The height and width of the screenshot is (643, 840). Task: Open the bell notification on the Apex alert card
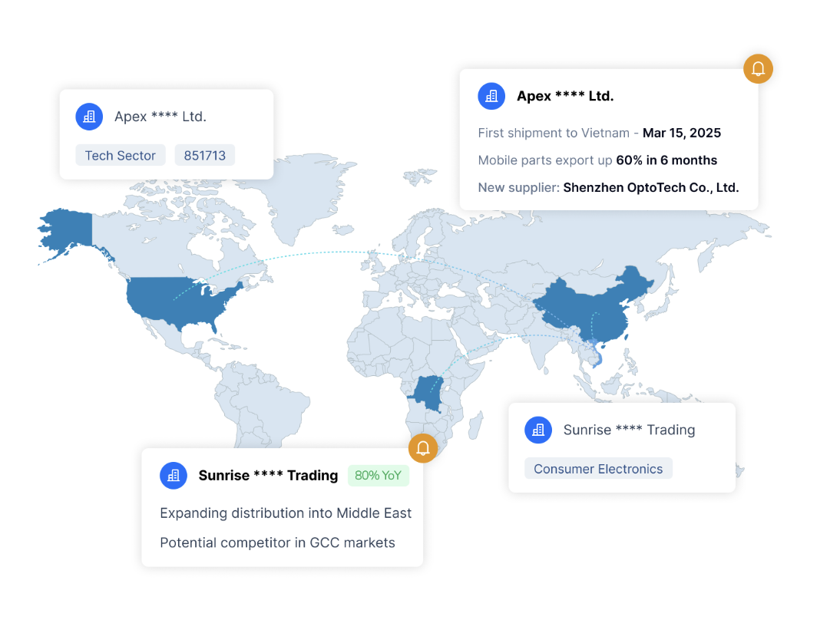coord(758,69)
